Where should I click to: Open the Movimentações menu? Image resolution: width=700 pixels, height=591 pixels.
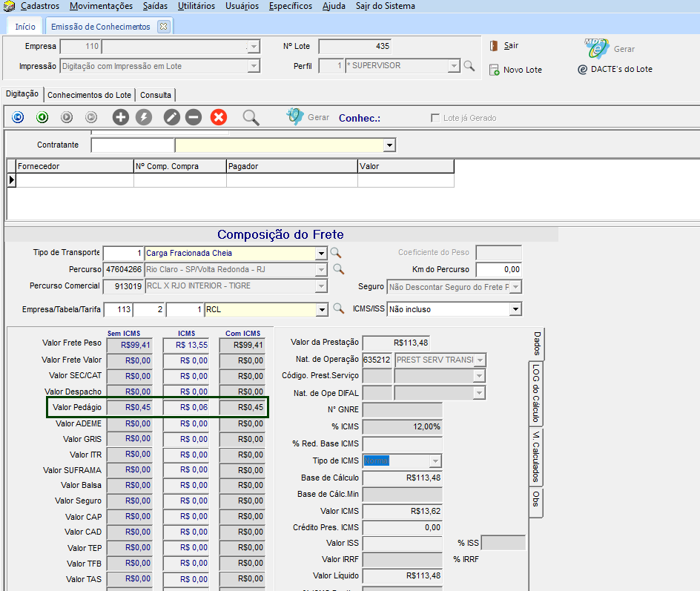(101, 6)
